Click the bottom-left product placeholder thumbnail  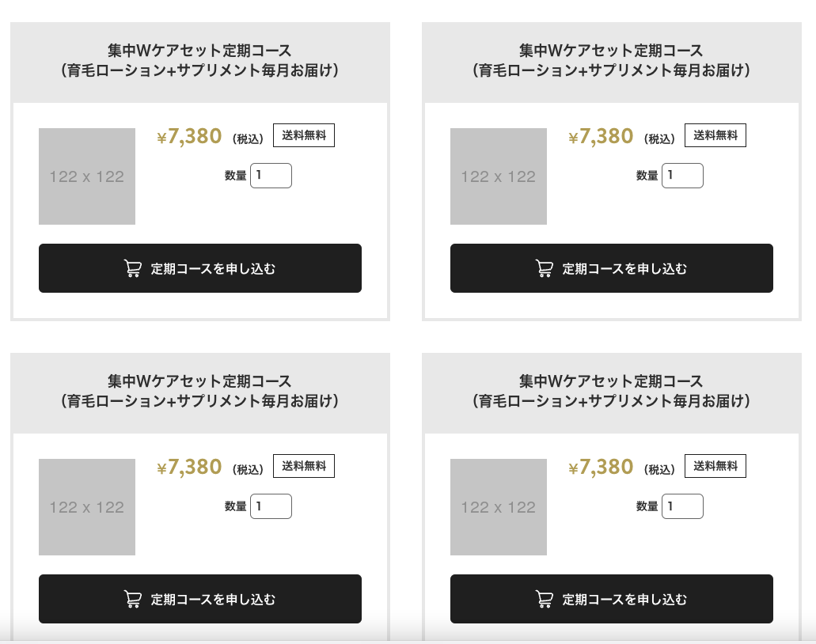(x=87, y=507)
